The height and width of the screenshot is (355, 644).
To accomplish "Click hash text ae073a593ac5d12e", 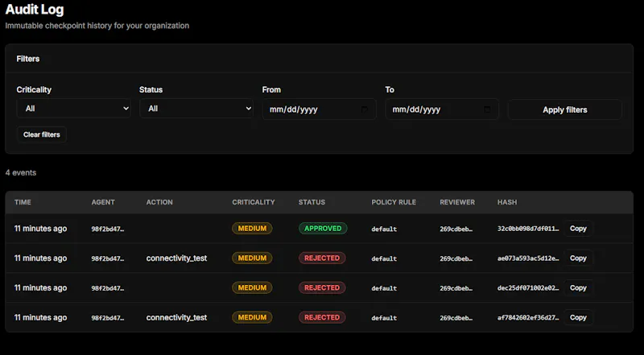I will (x=528, y=258).
